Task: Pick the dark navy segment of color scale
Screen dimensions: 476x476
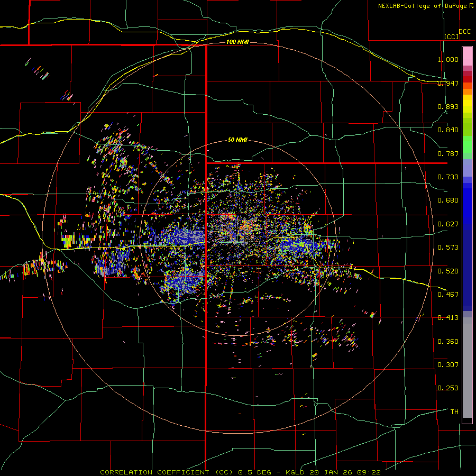Action: coord(467,270)
